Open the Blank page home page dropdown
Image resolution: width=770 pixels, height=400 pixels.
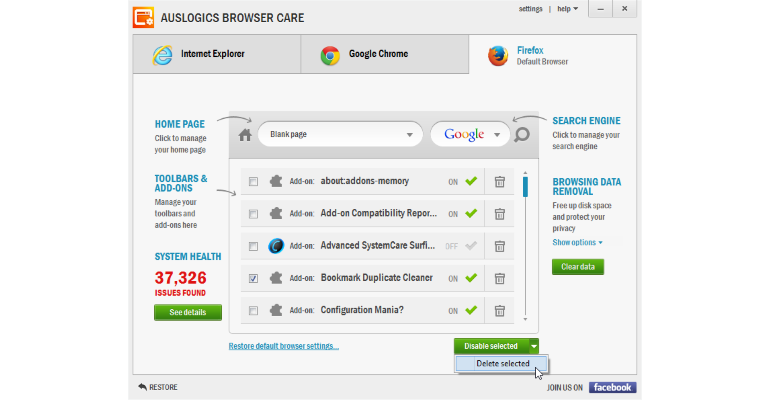coord(340,134)
